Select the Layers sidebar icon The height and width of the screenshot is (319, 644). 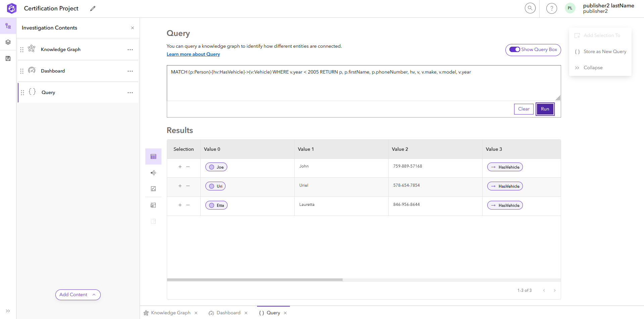[x=8, y=42]
